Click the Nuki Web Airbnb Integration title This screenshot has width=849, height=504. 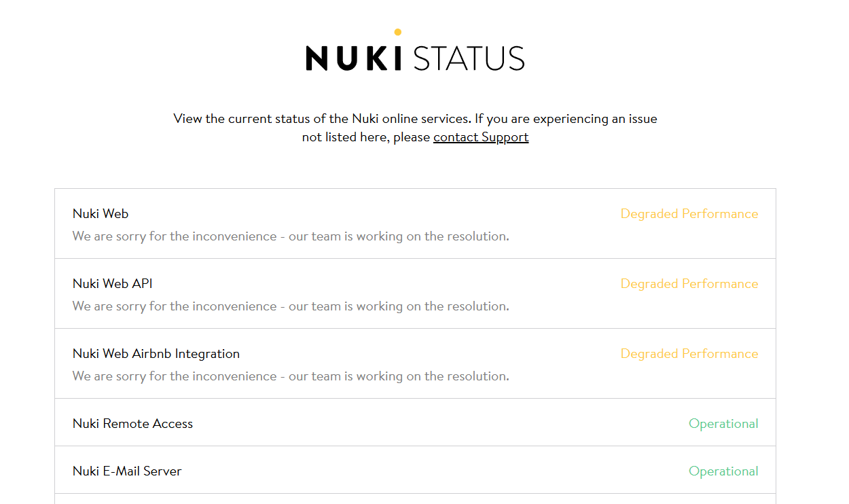pyautogui.click(x=156, y=354)
